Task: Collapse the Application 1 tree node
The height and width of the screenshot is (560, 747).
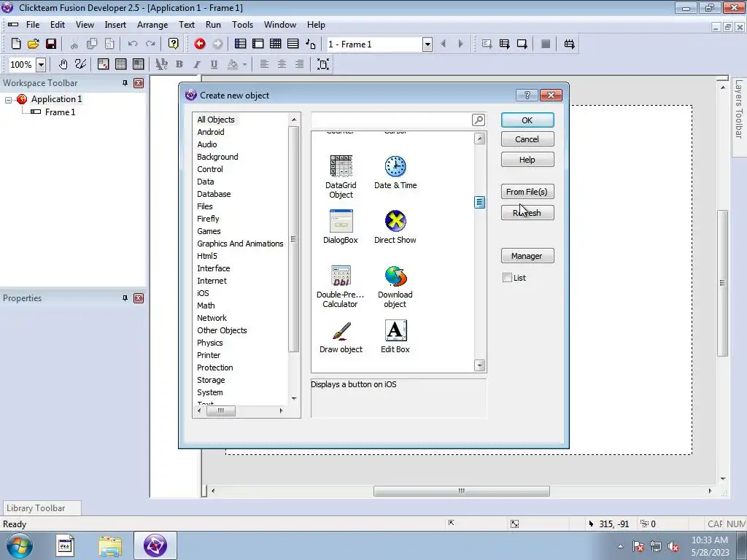Action: tap(8, 99)
